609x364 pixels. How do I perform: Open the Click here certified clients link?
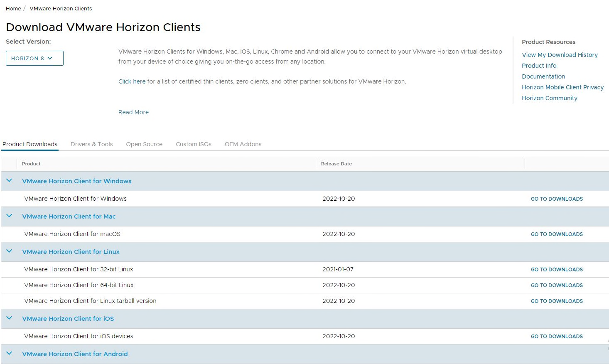point(132,81)
